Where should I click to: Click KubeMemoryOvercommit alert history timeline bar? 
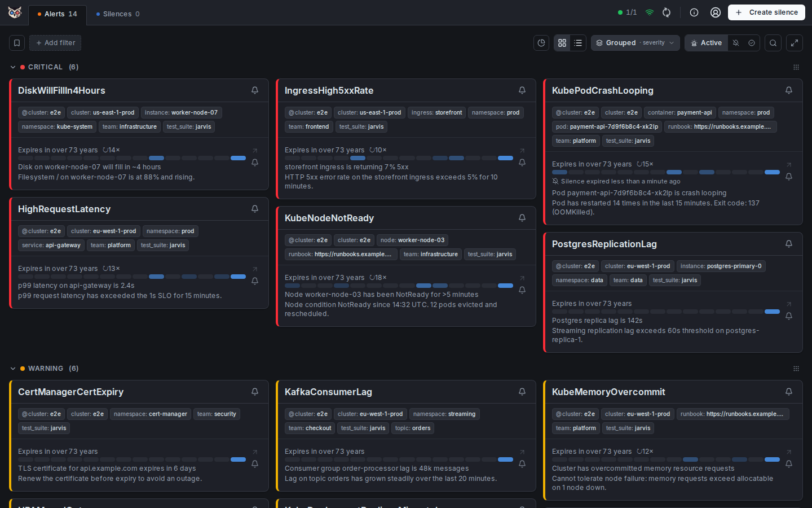pos(666,459)
